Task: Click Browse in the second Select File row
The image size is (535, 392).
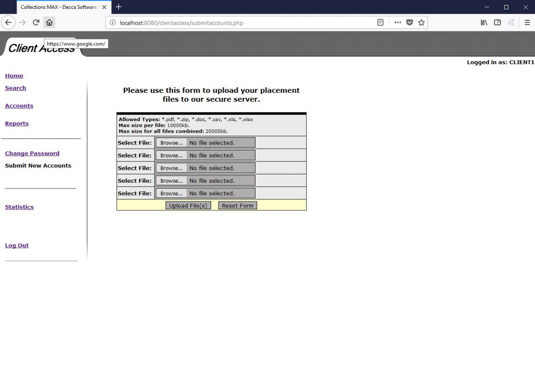Action: point(171,156)
